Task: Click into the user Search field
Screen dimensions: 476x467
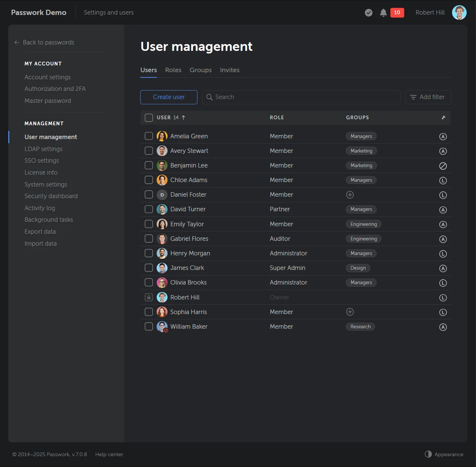Action: 301,97
